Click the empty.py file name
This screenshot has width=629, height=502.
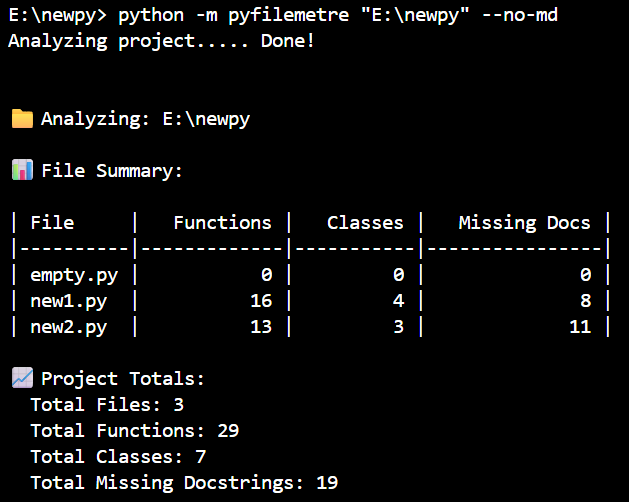coord(74,276)
